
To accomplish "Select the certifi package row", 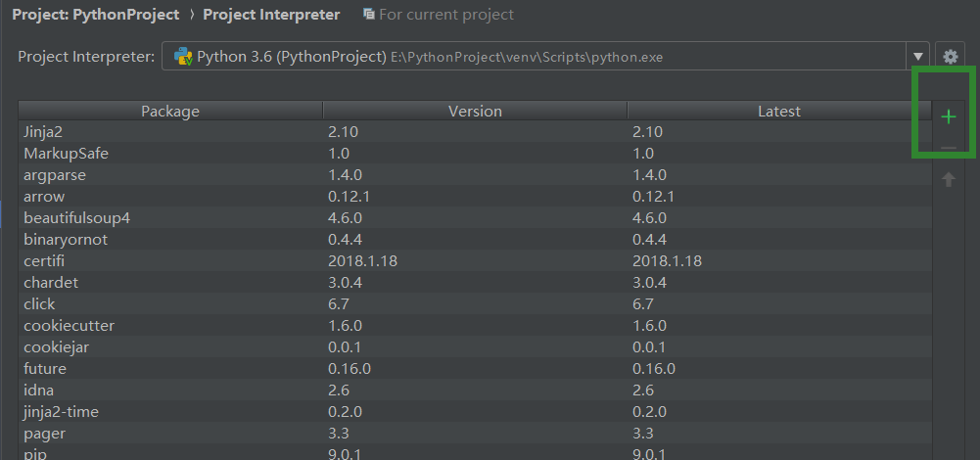I will 475,261.
